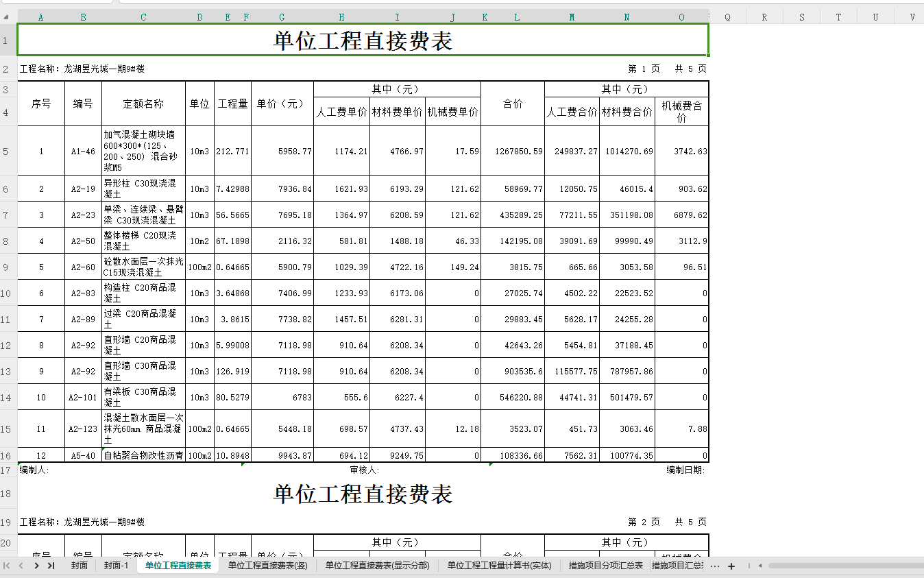Click the top title cell 单位工程直接费表
This screenshot has height=578, width=924.
[363, 40]
